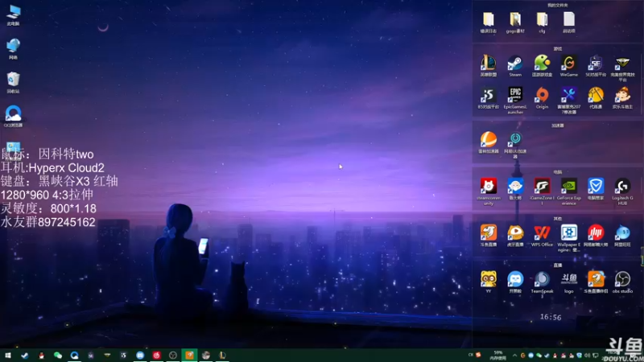Show hidden system tray icons
Screen dimensions: 644x362
(x=514, y=356)
